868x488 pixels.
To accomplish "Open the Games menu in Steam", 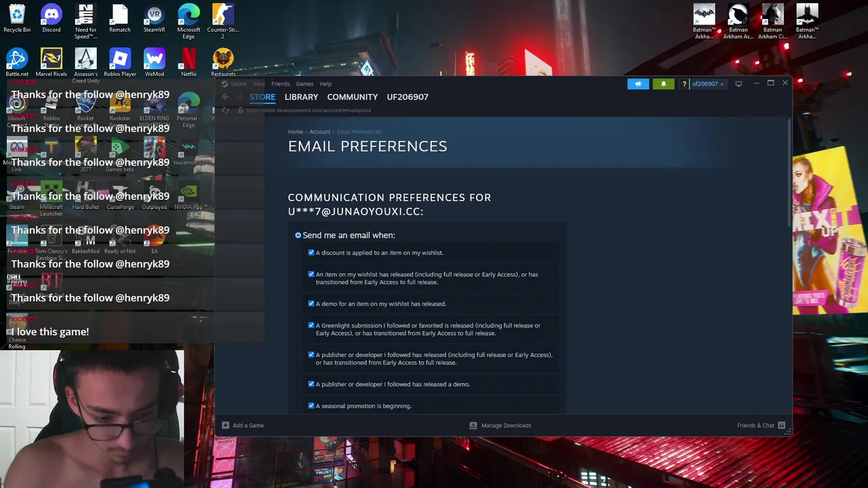I will point(304,84).
